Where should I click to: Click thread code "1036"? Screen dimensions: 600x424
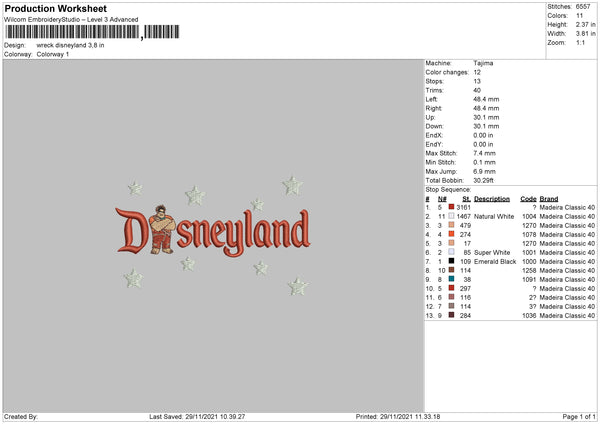(x=529, y=316)
